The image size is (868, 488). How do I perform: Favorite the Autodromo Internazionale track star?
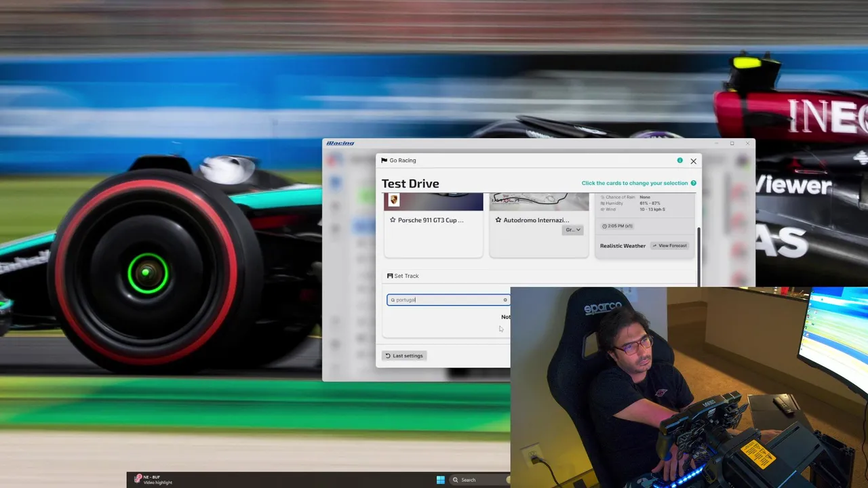click(498, 220)
